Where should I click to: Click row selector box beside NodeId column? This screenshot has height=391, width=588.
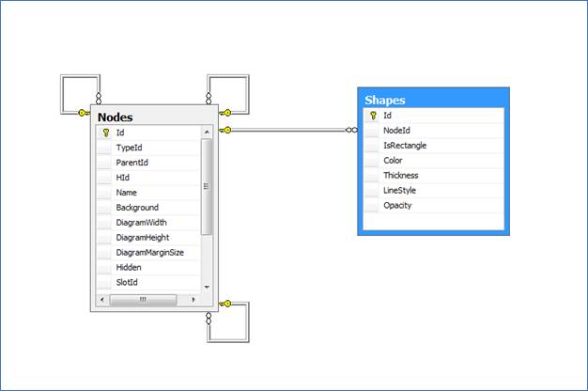tap(373, 131)
